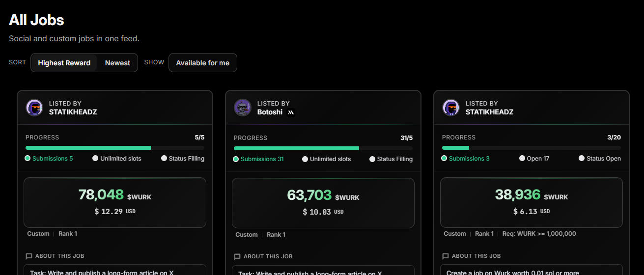Click green Submissions 5 status dot

pyautogui.click(x=28, y=158)
